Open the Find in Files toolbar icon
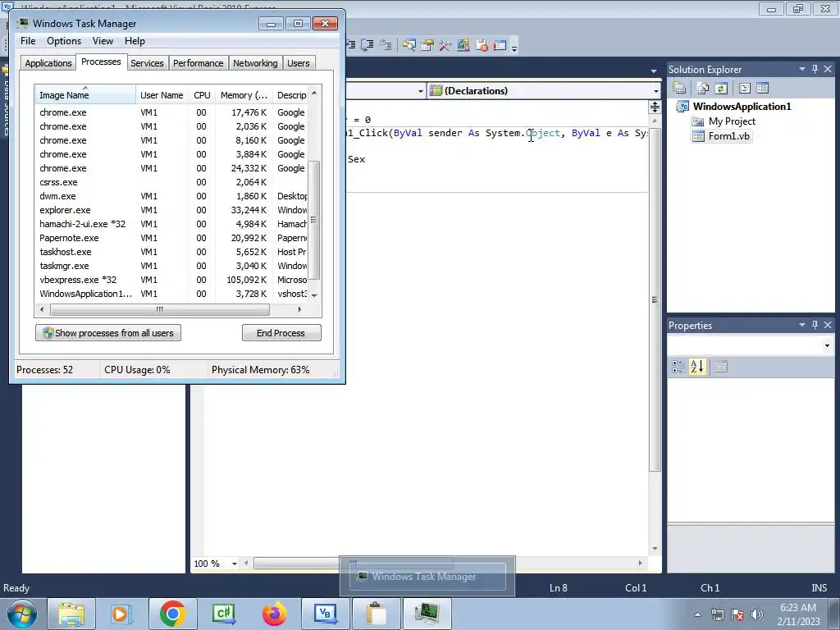This screenshot has width=840, height=630. (x=409, y=46)
